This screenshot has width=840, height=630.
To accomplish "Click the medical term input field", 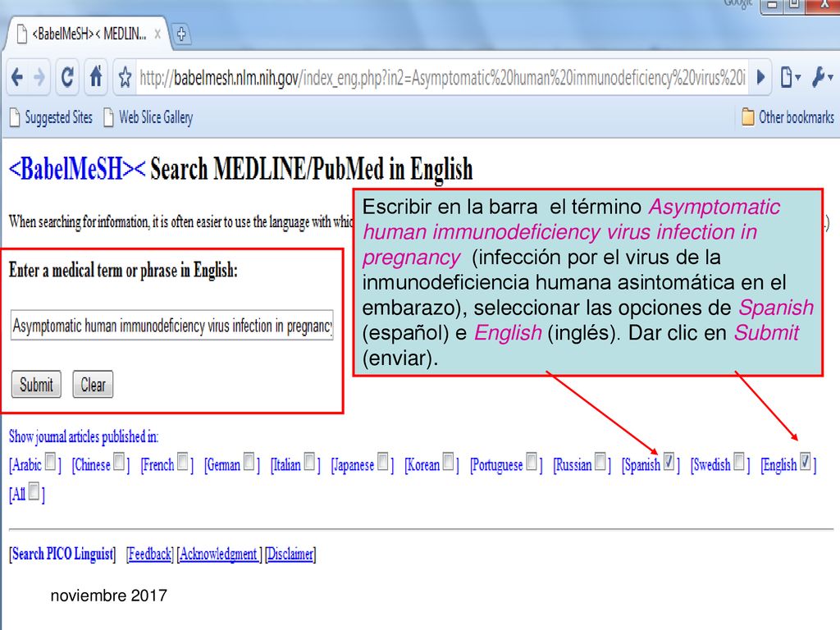I will pos(172,325).
